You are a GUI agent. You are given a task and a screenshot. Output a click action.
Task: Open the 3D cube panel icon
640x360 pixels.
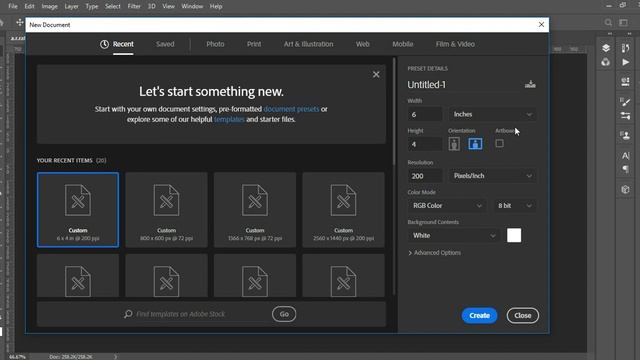pos(625,189)
